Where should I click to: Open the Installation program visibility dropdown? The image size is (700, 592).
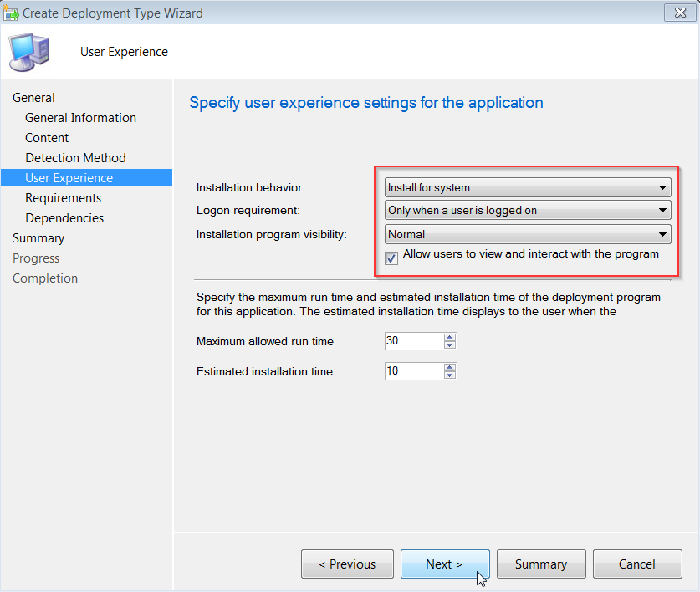coord(663,234)
